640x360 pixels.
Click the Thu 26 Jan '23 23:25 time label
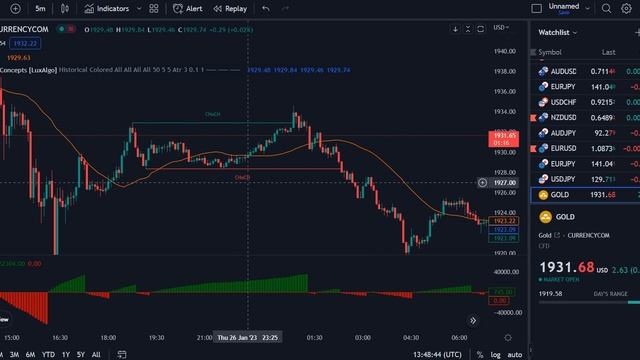[247, 338]
